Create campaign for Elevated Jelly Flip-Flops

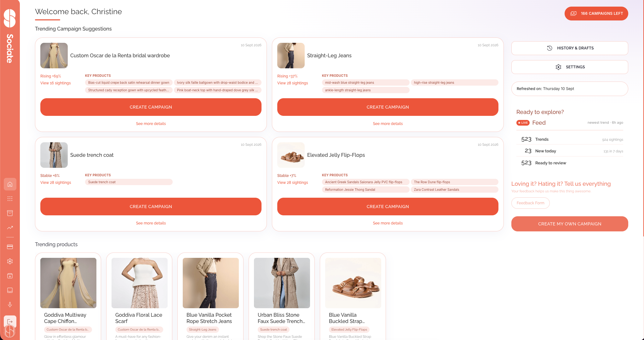[x=388, y=207]
